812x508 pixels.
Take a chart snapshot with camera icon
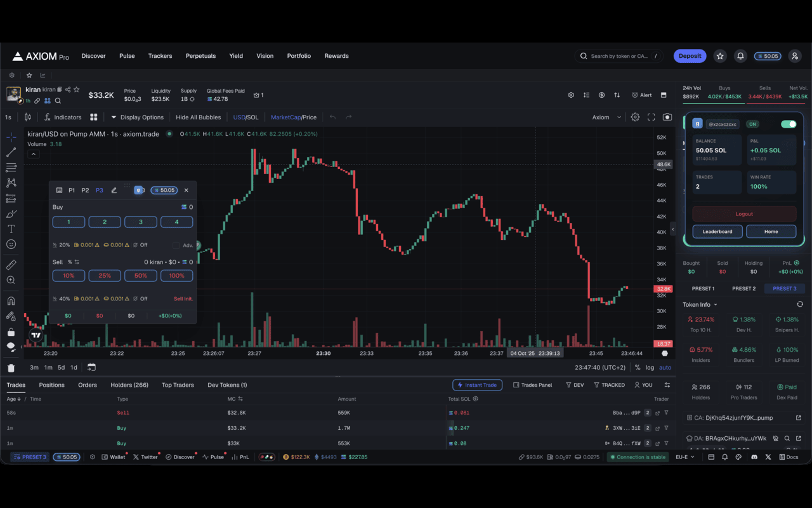667,117
